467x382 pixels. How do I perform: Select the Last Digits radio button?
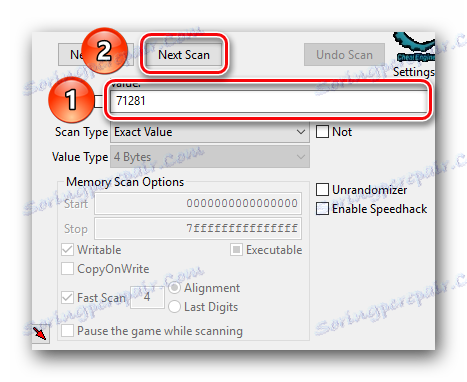pyautogui.click(x=174, y=307)
